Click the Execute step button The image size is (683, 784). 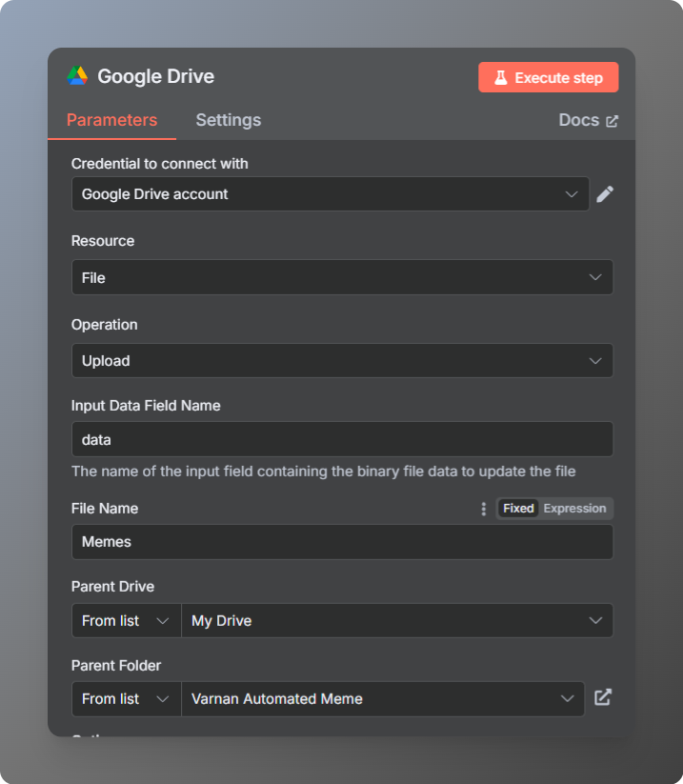(548, 77)
